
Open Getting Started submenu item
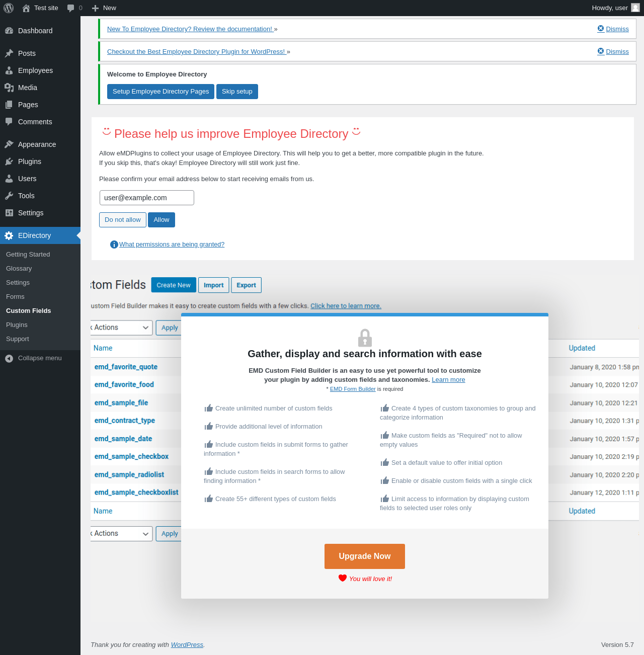point(28,255)
